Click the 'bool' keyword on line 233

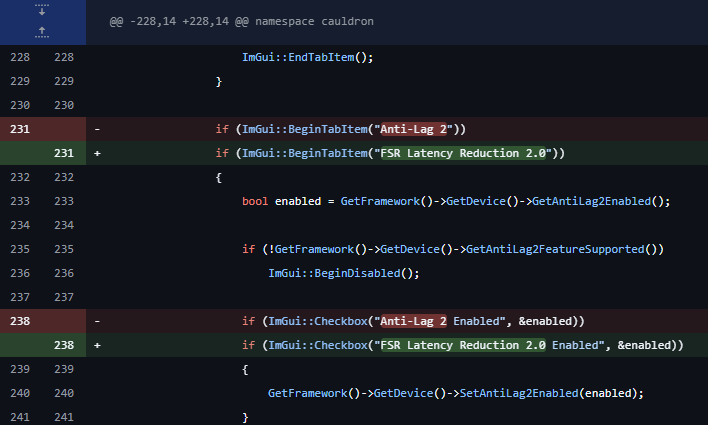pos(255,201)
